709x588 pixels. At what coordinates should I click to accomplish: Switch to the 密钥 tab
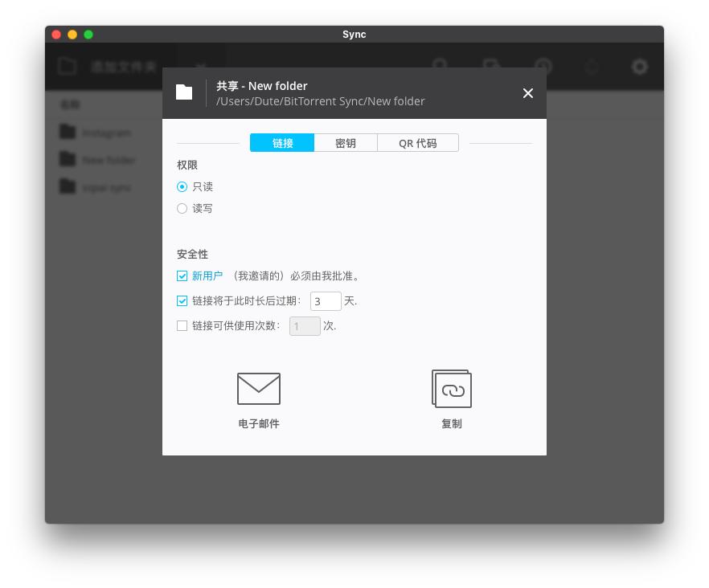(x=346, y=142)
